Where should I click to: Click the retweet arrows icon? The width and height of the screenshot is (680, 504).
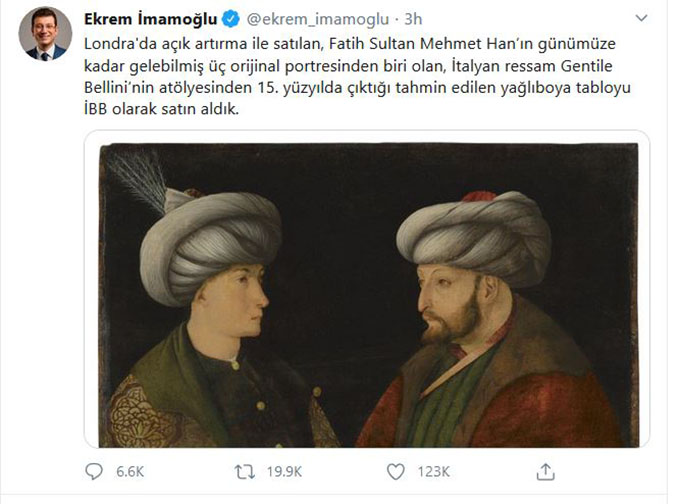pyautogui.click(x=245, y=472)
